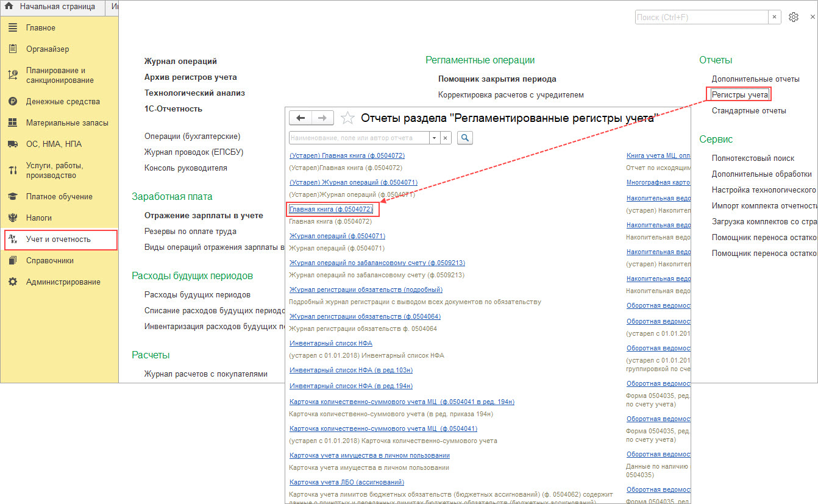Open Карточка учета имущества в личном пользовании
818x504 pixels.
pyautogui.click(x=369, y=456)
